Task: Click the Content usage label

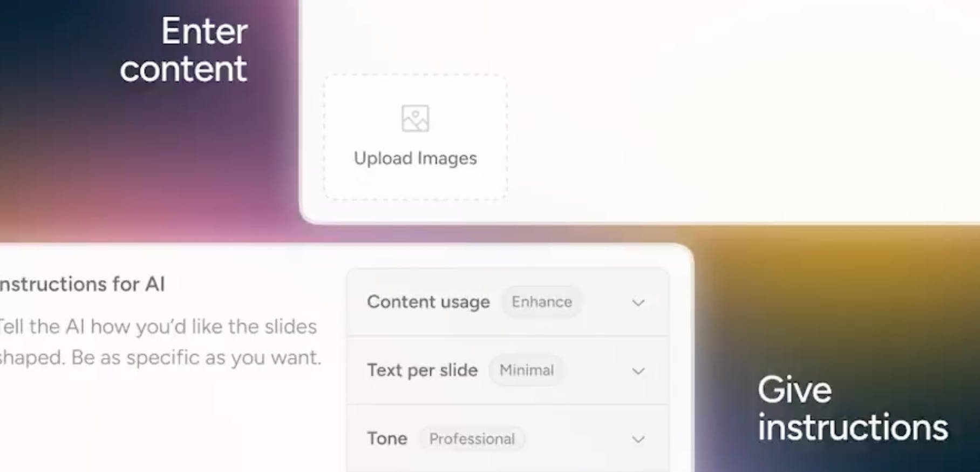Action: [x=428, y=302]
